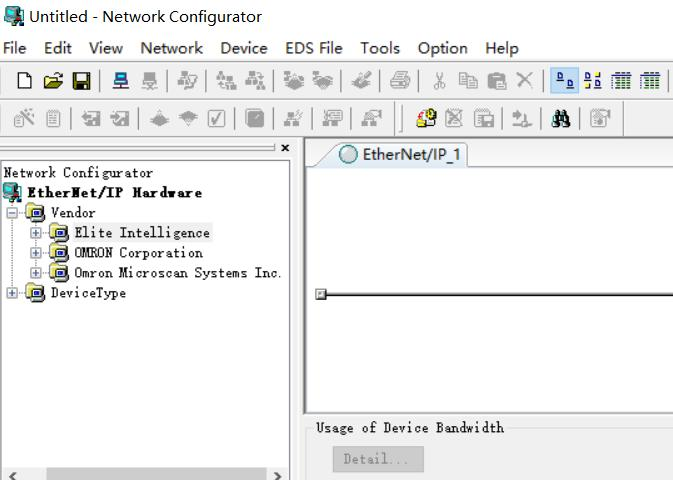Screen dimensions: 673x480
Task: Expand the Elite Intelligence vendor node
Action: (36, 233)
